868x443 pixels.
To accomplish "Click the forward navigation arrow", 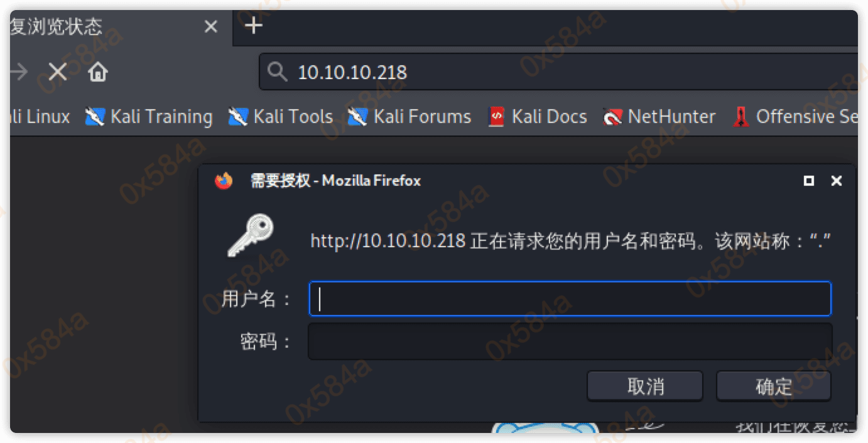I will [19, 73].
